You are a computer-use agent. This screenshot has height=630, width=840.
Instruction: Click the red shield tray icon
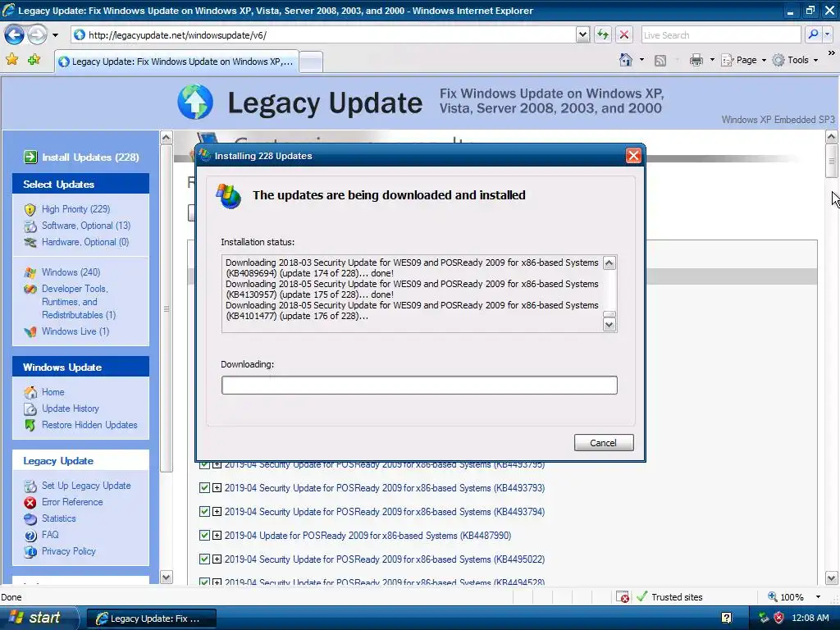pos(778,618)
